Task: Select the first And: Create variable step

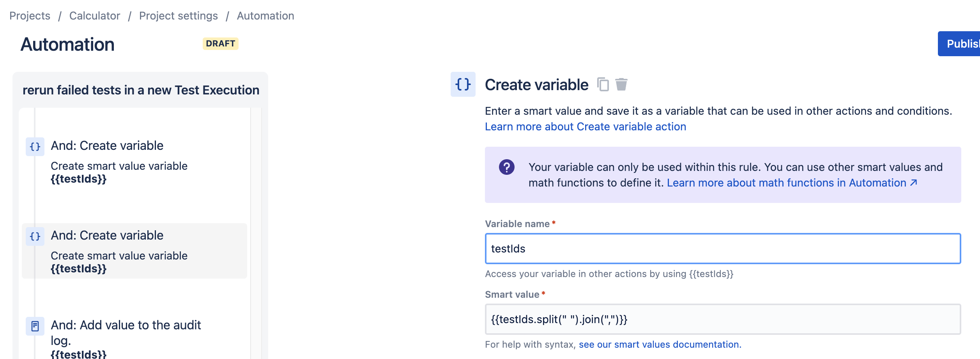Action: [134, 162]
